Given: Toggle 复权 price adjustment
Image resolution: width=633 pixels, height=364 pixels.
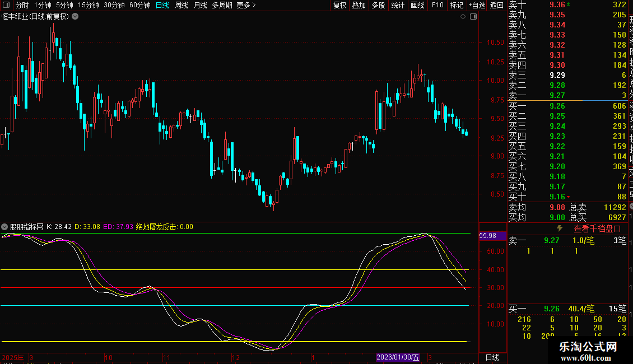Looking at the screenshot, I should tap(340, 5).
